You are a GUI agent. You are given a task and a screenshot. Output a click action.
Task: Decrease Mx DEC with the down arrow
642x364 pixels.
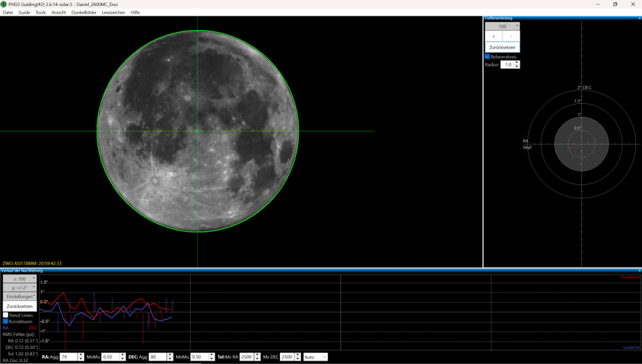[x=298, y=359]
